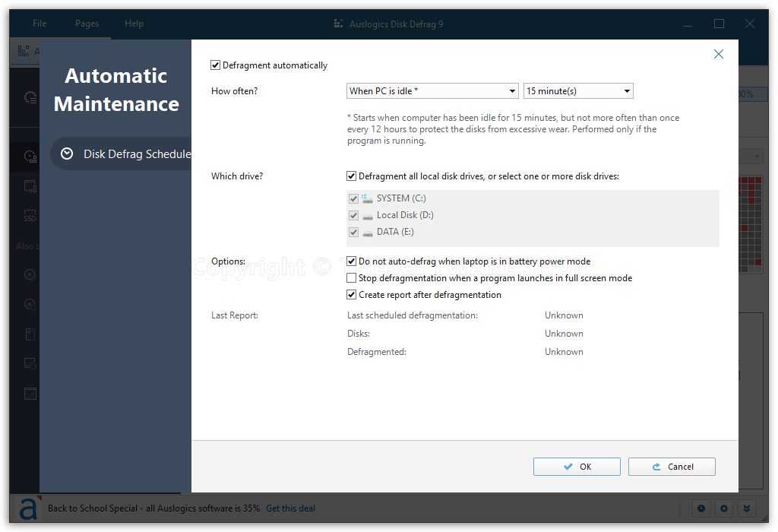778x532 pixels.
Task: Click the document icon in left sidebar
Action: (30, 334)
